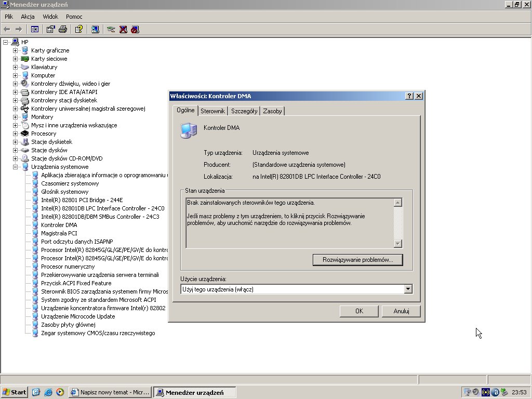The height and width of the screenshot is (399, 532).
Task: Collapse the Urządzenia systemowe node
Action: tap(15, 167)
